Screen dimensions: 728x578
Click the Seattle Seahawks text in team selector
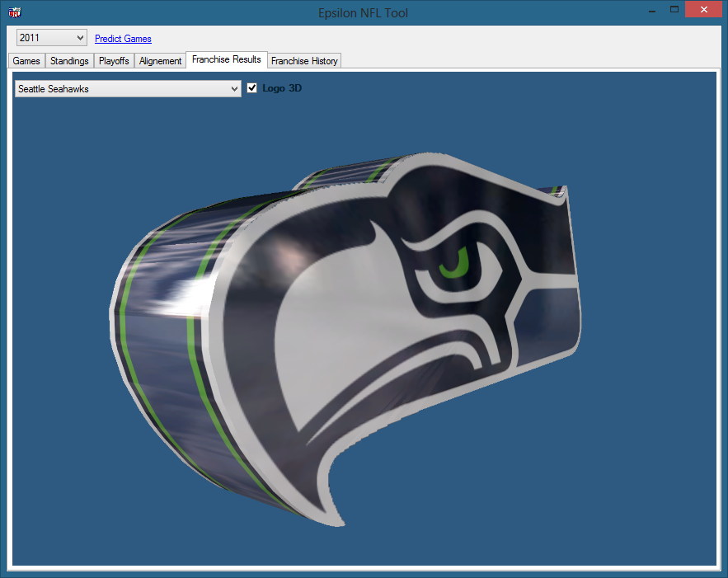pos(54,89)
